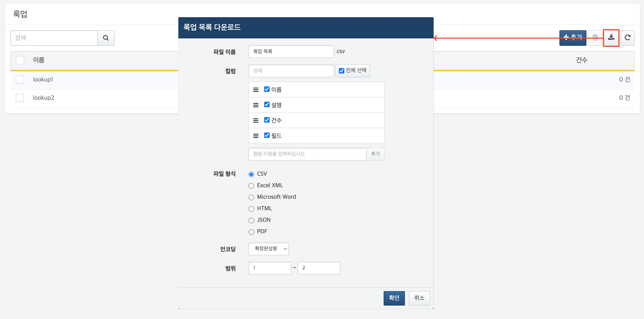Click the 건수 column header
The image size is (644, 319).
[x=582, y=60]
